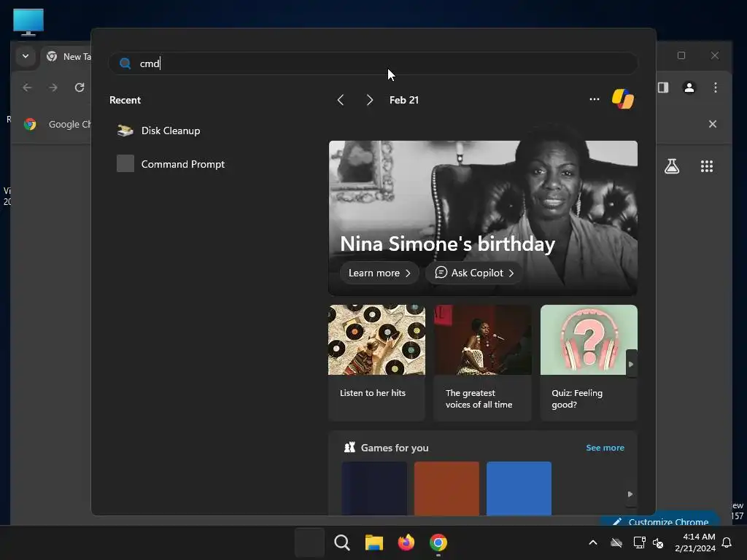Open File Explorer from the taskbar

pyautogui.click(x=374, y=542)
